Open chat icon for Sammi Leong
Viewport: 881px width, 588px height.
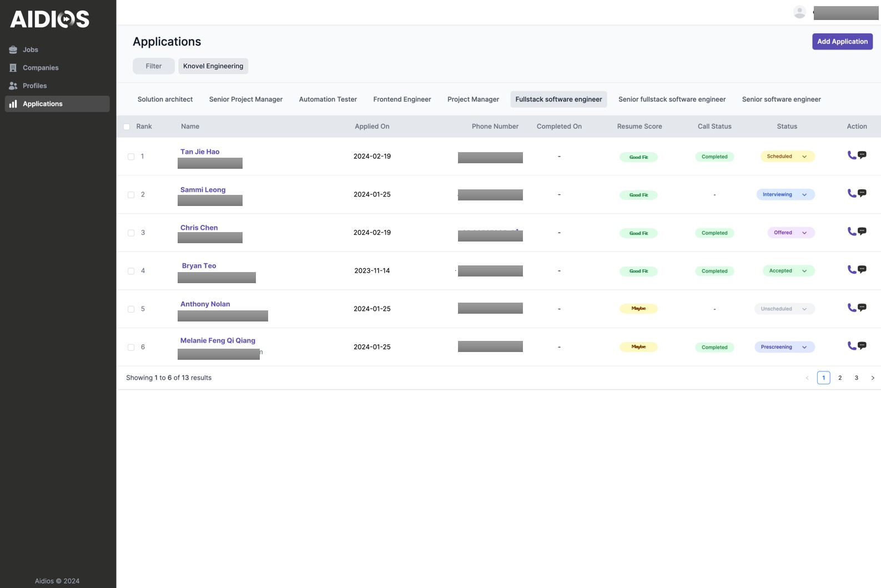point(862,193)
